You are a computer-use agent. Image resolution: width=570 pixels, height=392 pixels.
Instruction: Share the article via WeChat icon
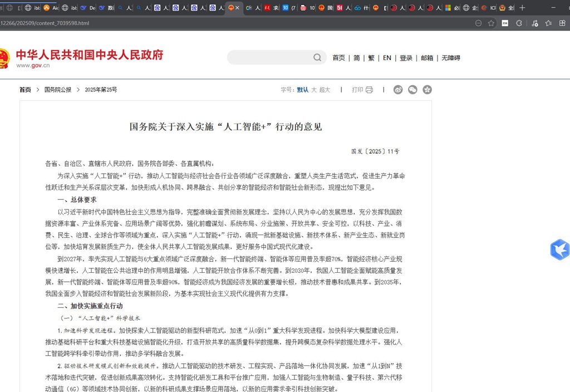coord(412,90)
